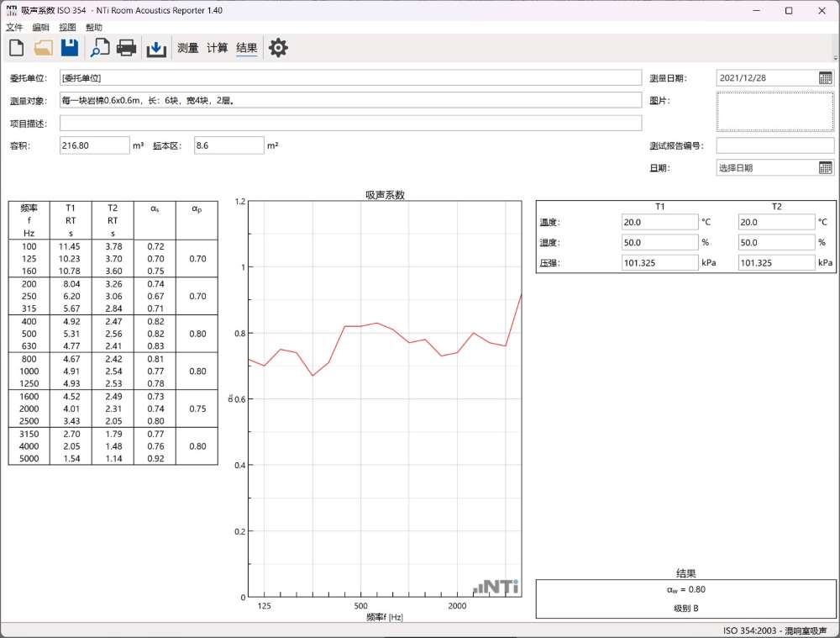Viewport: 840px width, 638px height.
Task: Click the New document icon
Action: click(x=16, y=48)
